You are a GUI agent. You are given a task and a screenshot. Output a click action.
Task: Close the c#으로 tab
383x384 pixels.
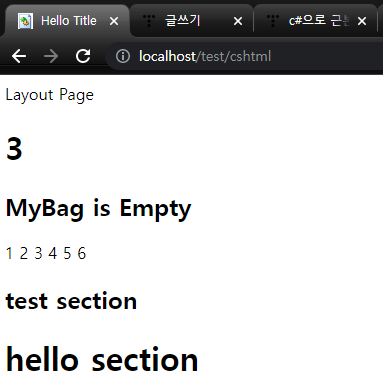point(362,21)
